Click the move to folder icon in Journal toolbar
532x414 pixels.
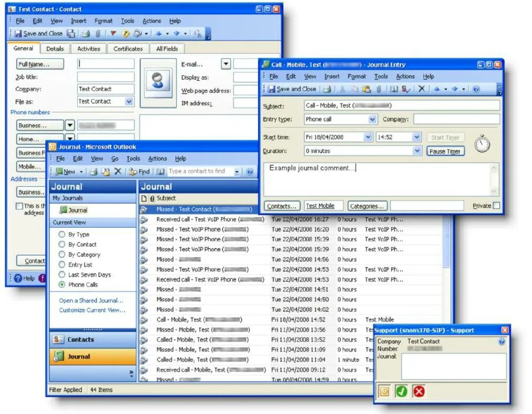[106, 172]
